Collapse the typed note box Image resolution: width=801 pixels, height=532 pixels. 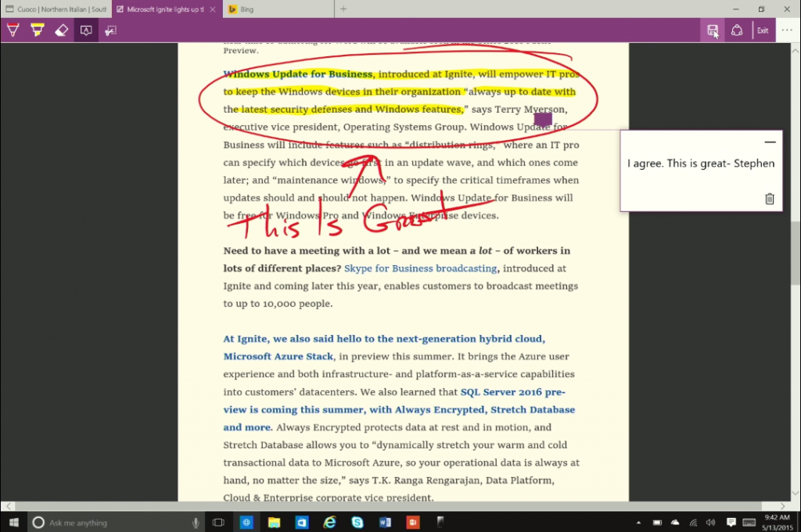click(x=770, y=142)
